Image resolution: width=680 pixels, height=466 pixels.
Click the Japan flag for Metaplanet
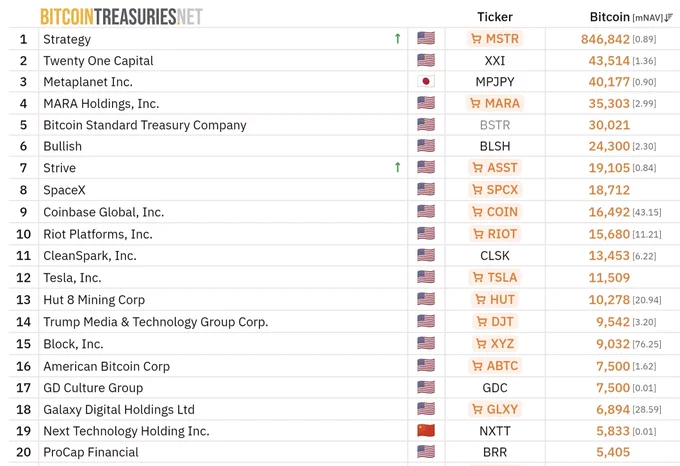pyautogui.click(x=426, y=81)
